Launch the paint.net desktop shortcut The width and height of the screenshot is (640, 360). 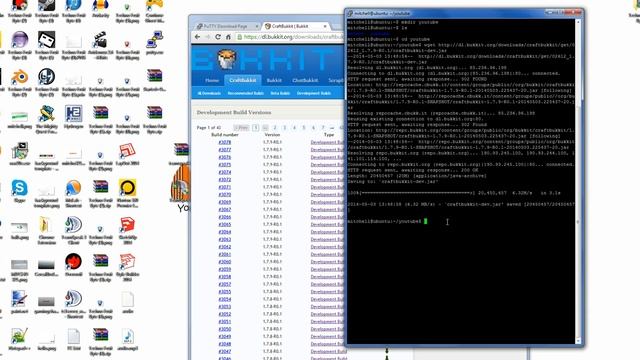click(x=19, y=302)
